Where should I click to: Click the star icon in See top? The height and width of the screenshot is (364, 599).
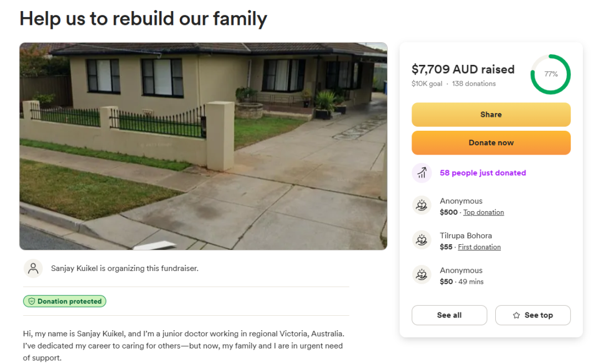516,315
